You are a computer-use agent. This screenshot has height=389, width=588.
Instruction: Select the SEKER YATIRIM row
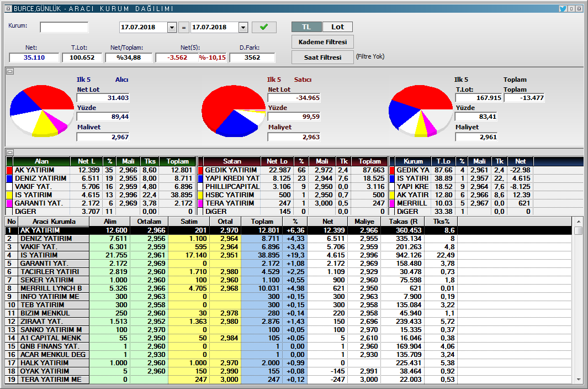pyautogui.click(x=289, y=280)
